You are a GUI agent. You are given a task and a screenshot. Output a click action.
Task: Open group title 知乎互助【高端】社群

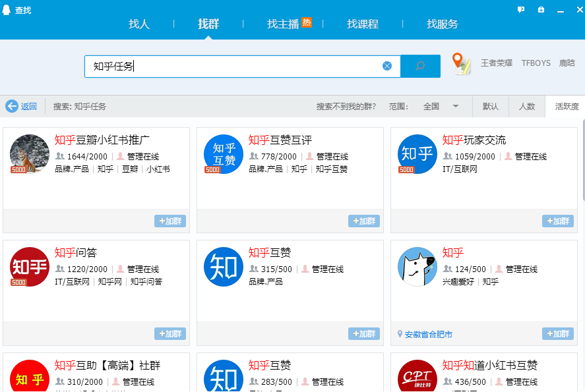tap(108, 365)
